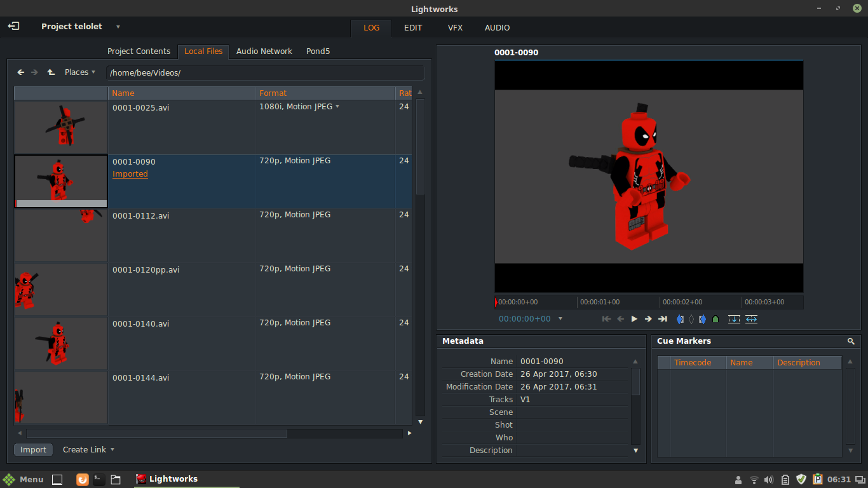This screenshot has width=868, height=488.
Task: Search cue markers with magnifier icon
Action: click(x=851, y=341)
